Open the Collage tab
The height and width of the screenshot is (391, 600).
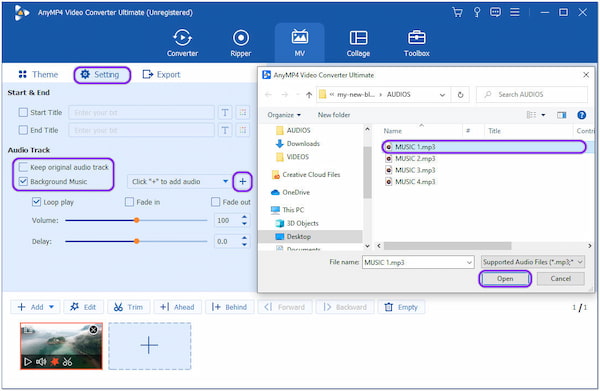pos(358,43)
